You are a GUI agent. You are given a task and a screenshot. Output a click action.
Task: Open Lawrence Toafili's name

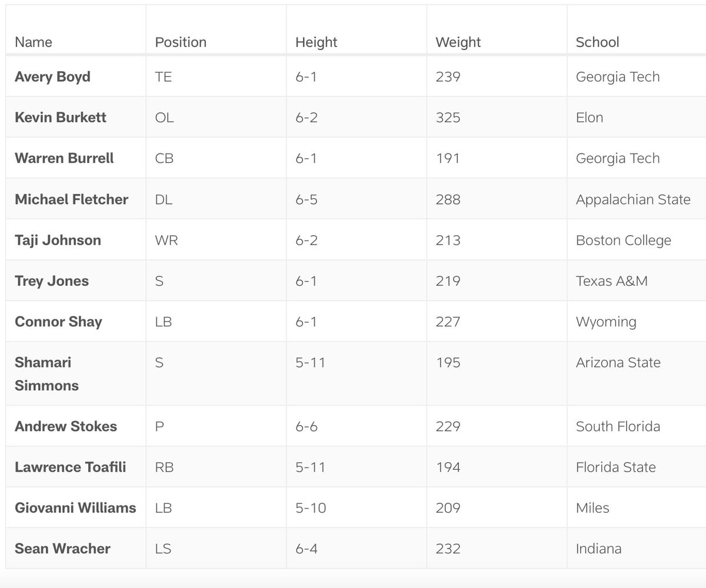tap(71, 467)
